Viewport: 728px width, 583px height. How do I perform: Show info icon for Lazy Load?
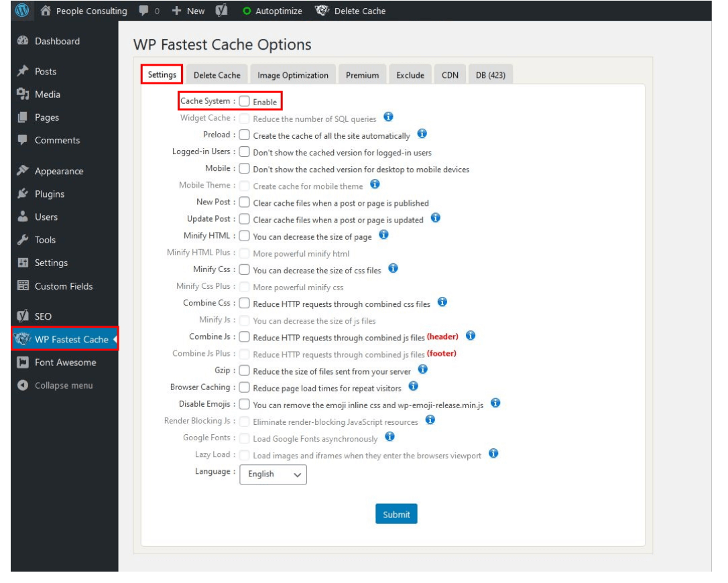tap(493, 454)
